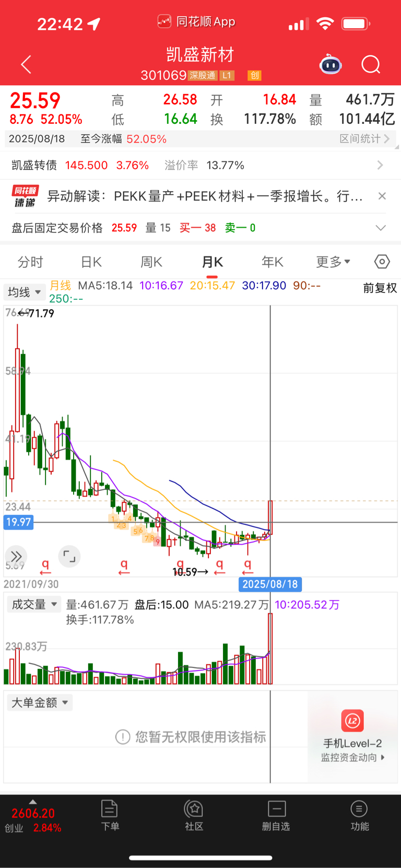
Task: Open 社区 community icon
Action: click(x=194, y=815)
